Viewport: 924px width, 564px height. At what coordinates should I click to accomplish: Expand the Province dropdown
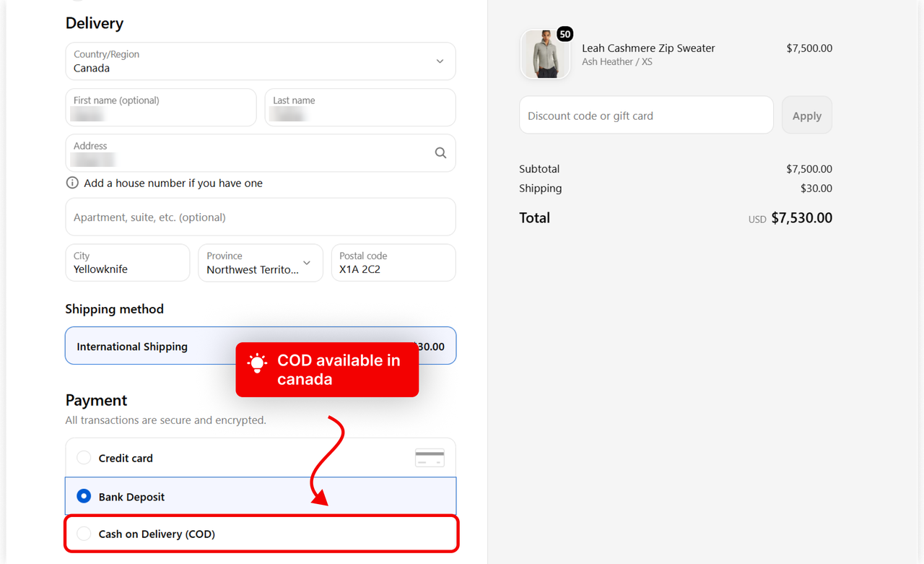(x=261, y=263)
